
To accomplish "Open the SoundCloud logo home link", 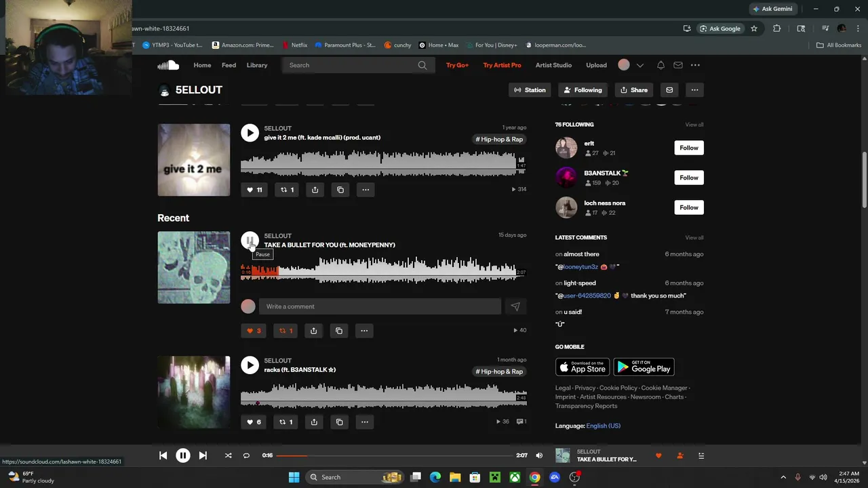I will tap(168, 65).
